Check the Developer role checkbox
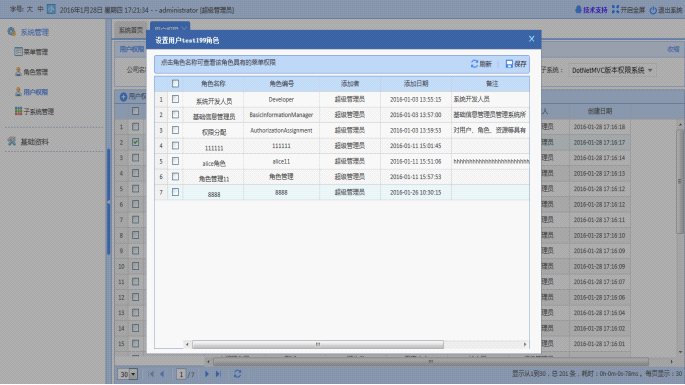Image resolution: width=685 pixels, height=385 pixels. (x=175, y=99)
